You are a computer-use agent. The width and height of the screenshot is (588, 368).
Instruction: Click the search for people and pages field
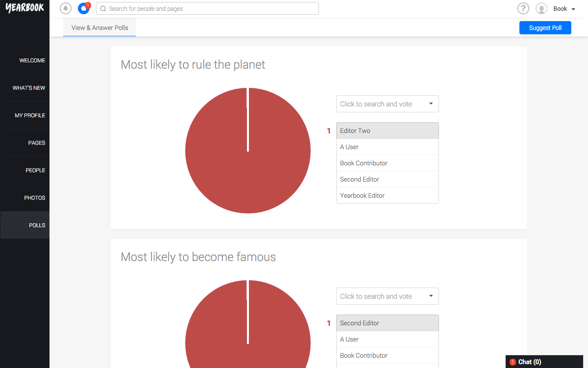pyautogui.click(x=207, y=8)
